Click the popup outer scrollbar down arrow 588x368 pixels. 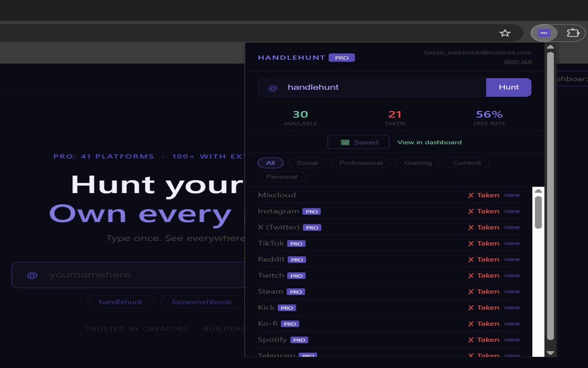tap(550, 353)
